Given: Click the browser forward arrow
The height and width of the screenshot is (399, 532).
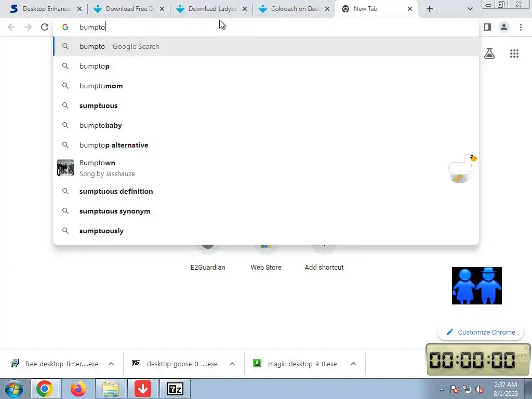Looking at the screenshot, I should [28, 27].
